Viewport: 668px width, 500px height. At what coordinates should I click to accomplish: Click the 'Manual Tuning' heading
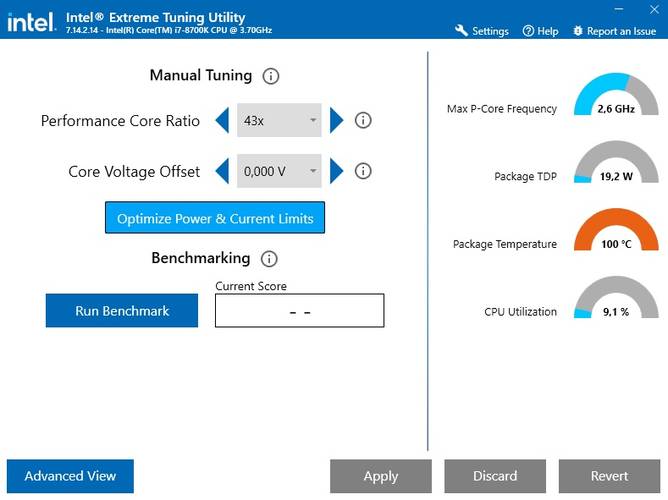(201, 75)
